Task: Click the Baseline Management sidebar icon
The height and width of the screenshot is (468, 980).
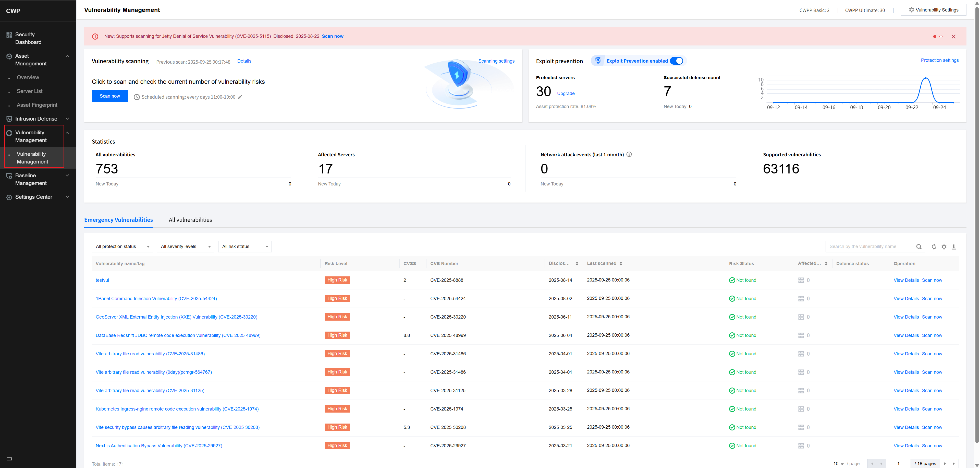Action: click(9, 175)
